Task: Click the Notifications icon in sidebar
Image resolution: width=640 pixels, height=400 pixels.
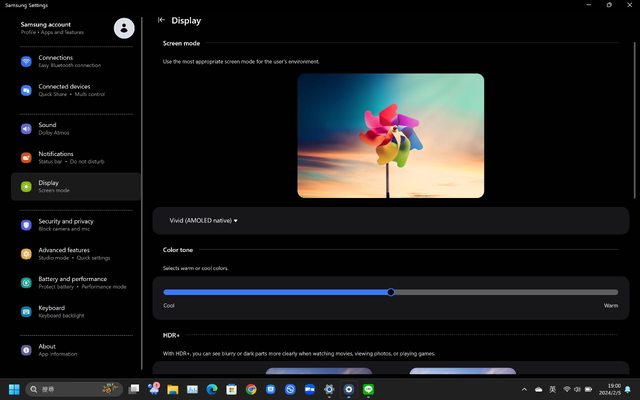Action: click(x=26, y=158)
